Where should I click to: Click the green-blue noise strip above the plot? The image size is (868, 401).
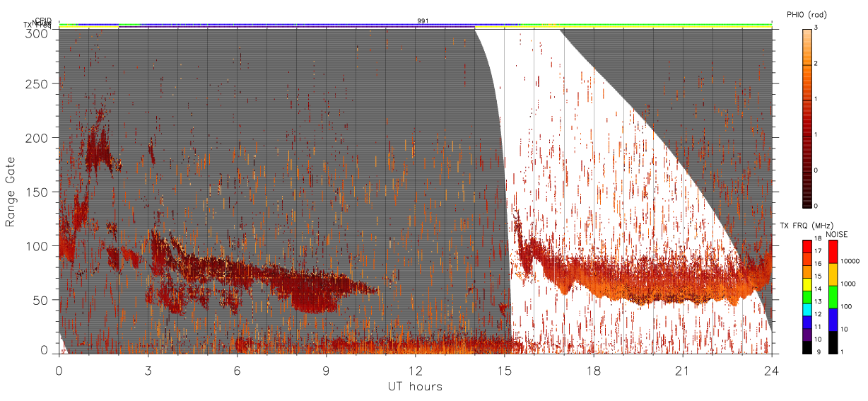point(415,25)
